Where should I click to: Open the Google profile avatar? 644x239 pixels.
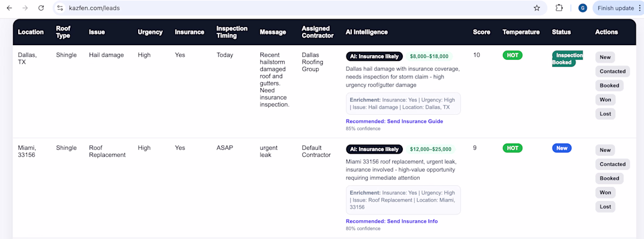583,8
